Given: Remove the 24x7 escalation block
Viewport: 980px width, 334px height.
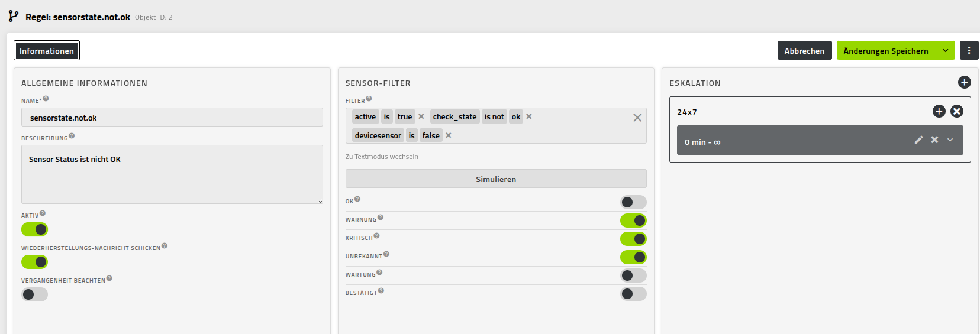Looking at the screenshot, I should click(957, 111).
